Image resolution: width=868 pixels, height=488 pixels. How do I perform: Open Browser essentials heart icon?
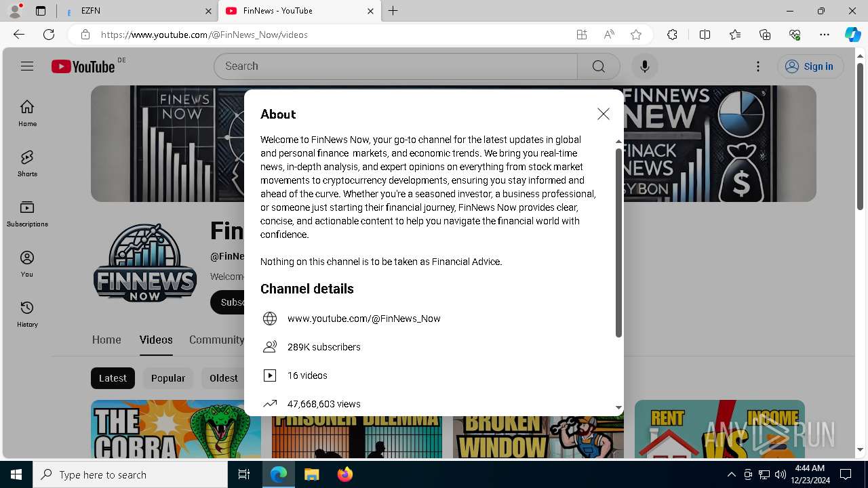795,35
